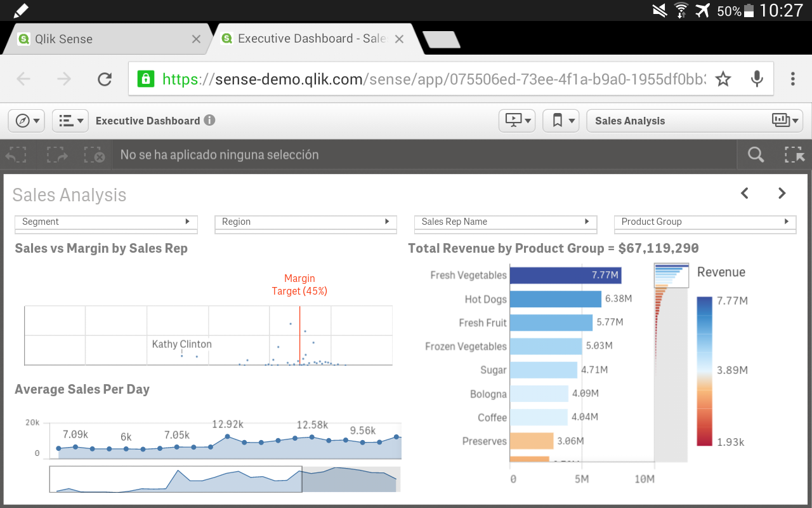812x508 pixels.
Task: Click Total Revenue by Product Group title
Action: (x=553, y=248)
